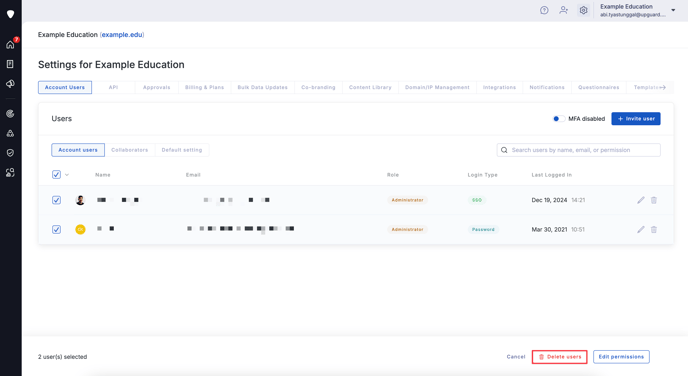The width and height of the screenshot is (688, 376).
Task: Open the radar icon in sidebar
Action: pos(10,114)
